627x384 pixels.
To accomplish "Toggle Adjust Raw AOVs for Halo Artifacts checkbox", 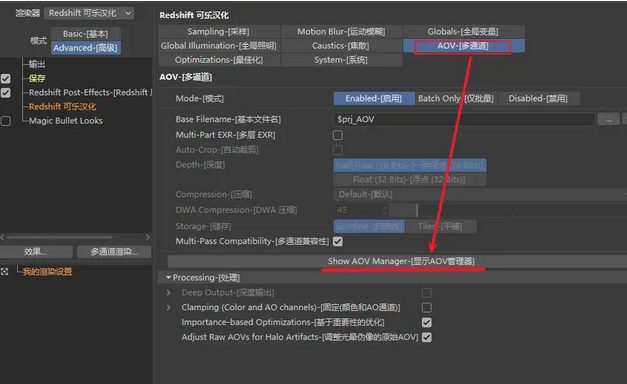I will tap(427, 337).
